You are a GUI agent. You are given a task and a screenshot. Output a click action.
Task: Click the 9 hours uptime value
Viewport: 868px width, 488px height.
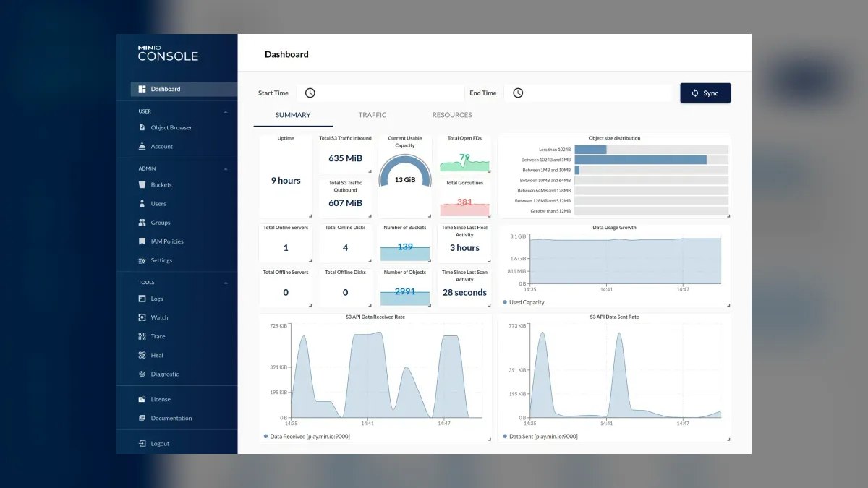coord(286,181)
